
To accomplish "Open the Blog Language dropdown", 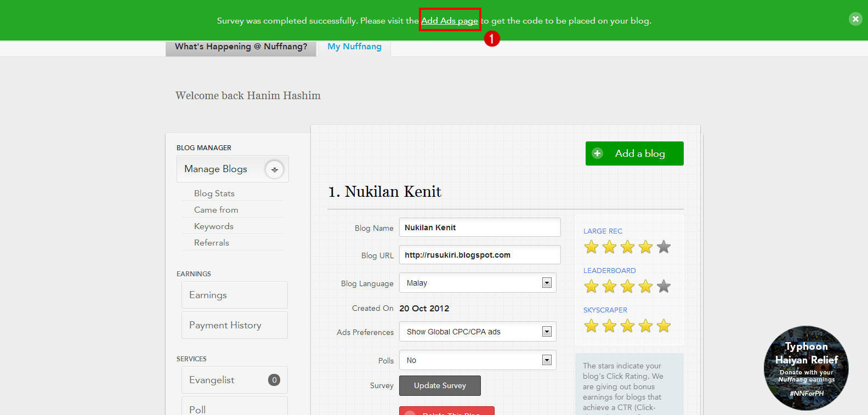I will tap(478, 283).
